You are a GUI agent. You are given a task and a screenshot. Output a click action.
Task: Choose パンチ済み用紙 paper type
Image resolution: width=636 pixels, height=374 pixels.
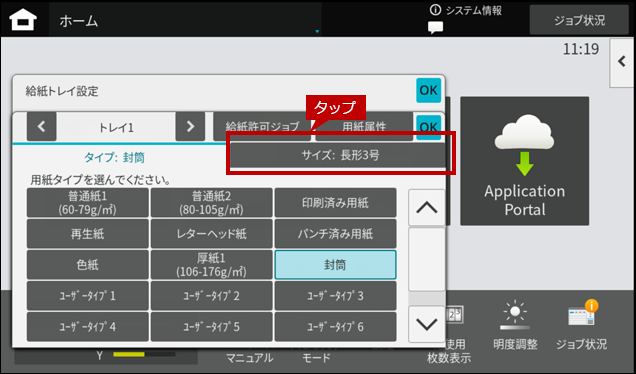tap(335, 234)
